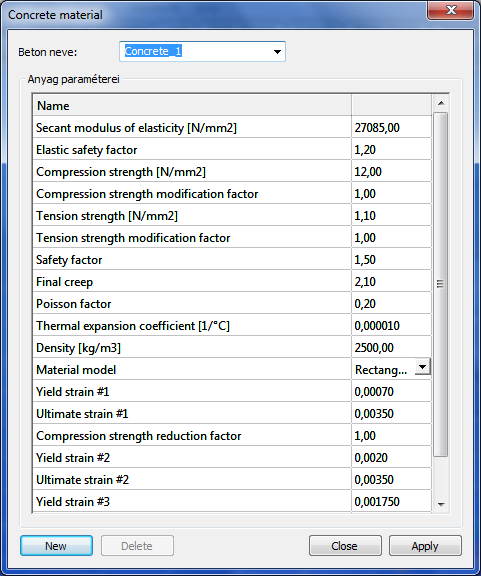481x576 pixels.
Task: Click the vertical scrollbar thumb
Action: 441,284
